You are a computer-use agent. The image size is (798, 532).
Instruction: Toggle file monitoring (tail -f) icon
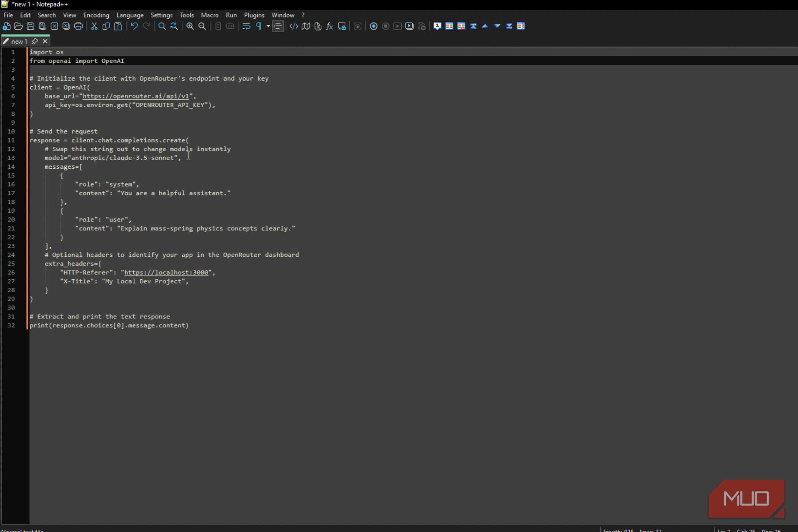pos(358,26)
